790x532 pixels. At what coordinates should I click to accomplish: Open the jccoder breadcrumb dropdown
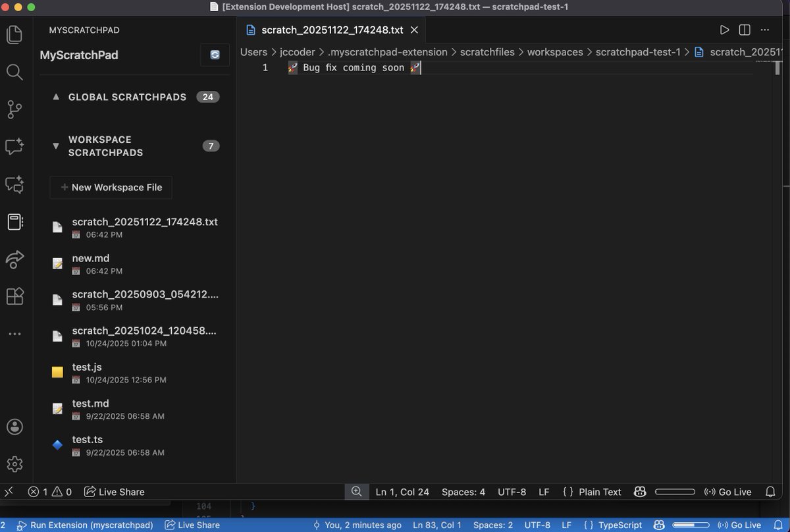click(x=298, y=52)
